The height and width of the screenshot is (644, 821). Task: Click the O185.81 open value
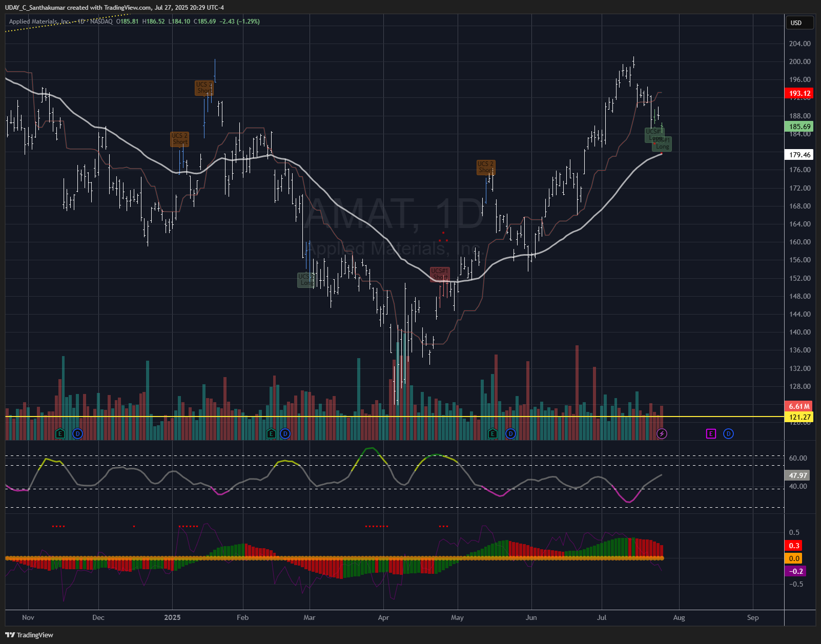[128, 22]
